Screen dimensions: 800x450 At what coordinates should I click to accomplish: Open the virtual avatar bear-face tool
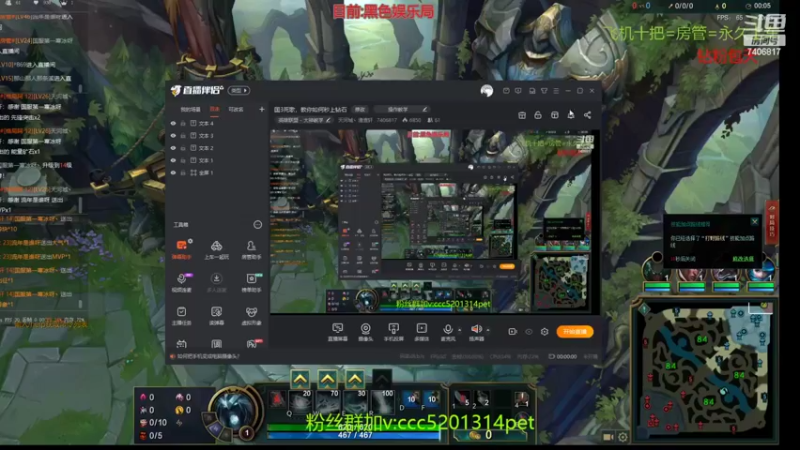[x=251, y=315]
